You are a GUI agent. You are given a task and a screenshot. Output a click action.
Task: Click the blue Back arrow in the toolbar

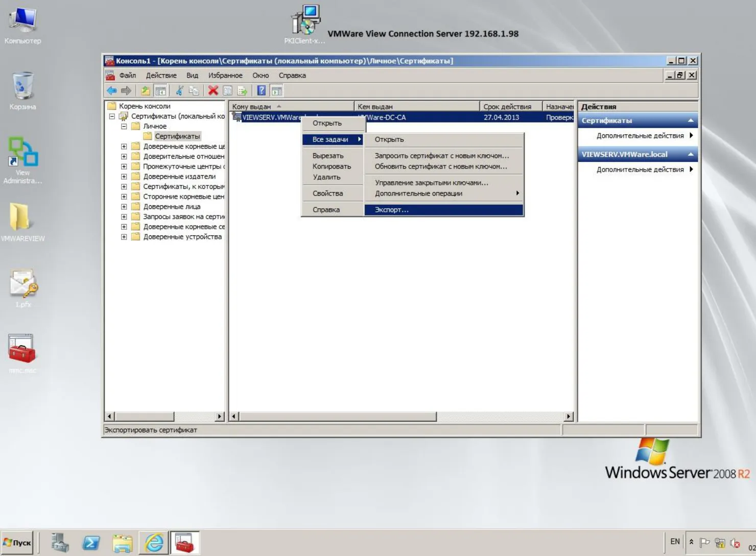111,91
